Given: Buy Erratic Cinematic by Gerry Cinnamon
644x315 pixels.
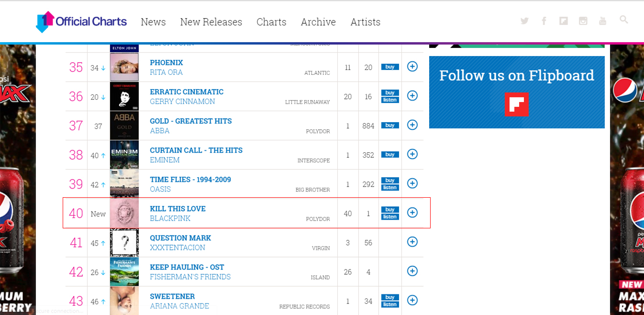Looking at the screenshot, I should [390, 93].
